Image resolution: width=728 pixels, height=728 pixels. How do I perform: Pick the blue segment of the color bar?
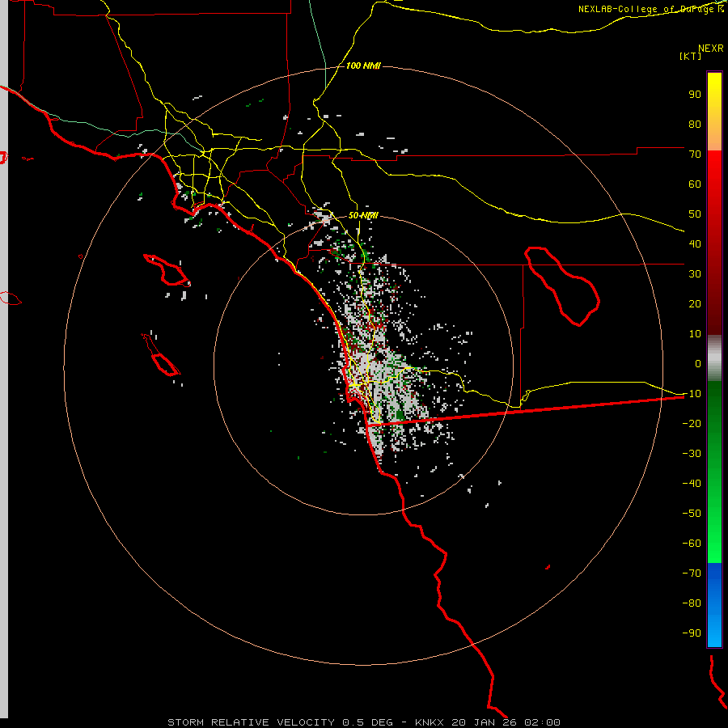coord(714,605)
